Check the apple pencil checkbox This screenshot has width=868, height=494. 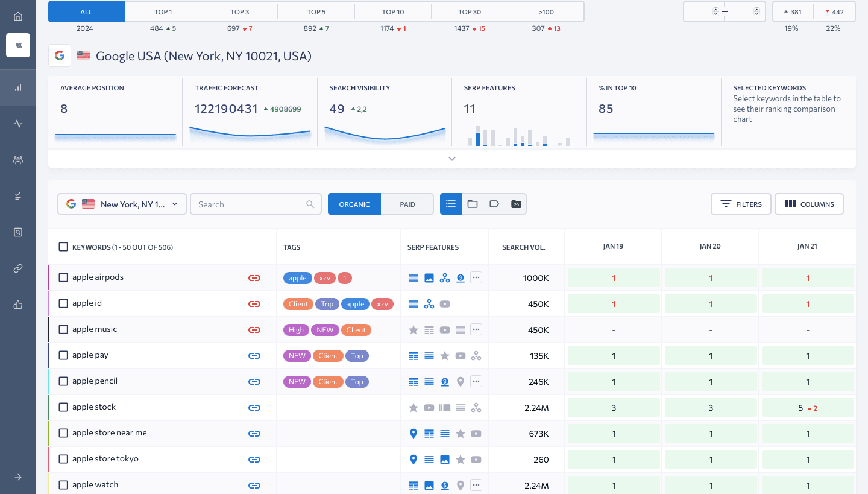[63, 381]
